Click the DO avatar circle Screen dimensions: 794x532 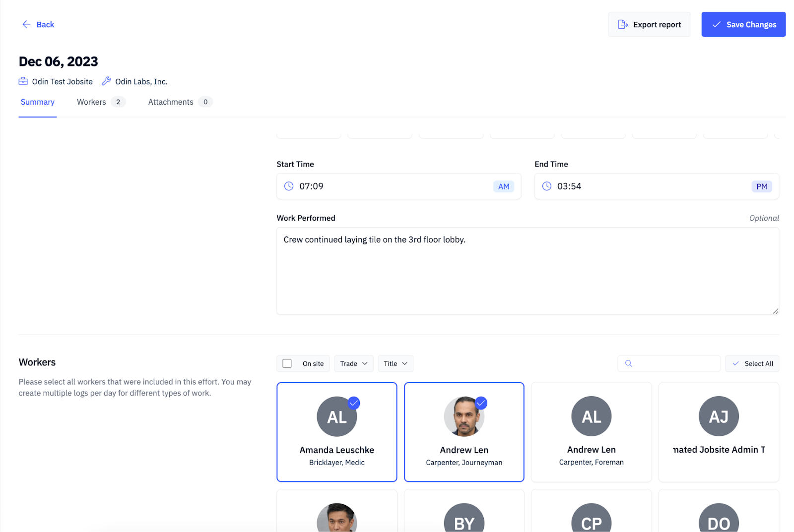[719, 518]
